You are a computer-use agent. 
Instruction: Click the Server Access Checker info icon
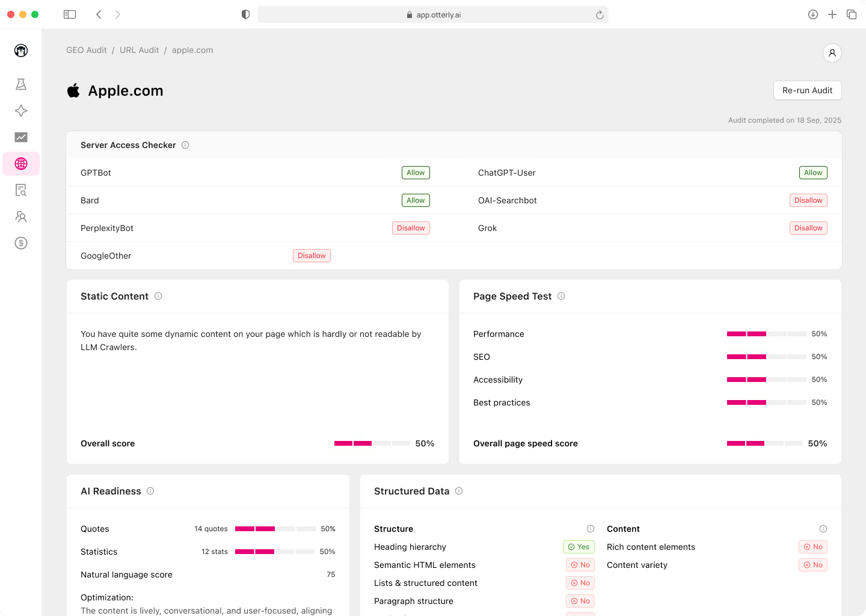pyautogui.click(x=185, y=145)
